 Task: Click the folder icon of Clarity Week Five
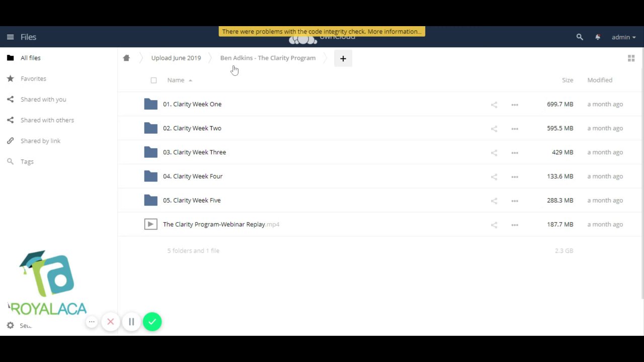(x=150, y=200)
